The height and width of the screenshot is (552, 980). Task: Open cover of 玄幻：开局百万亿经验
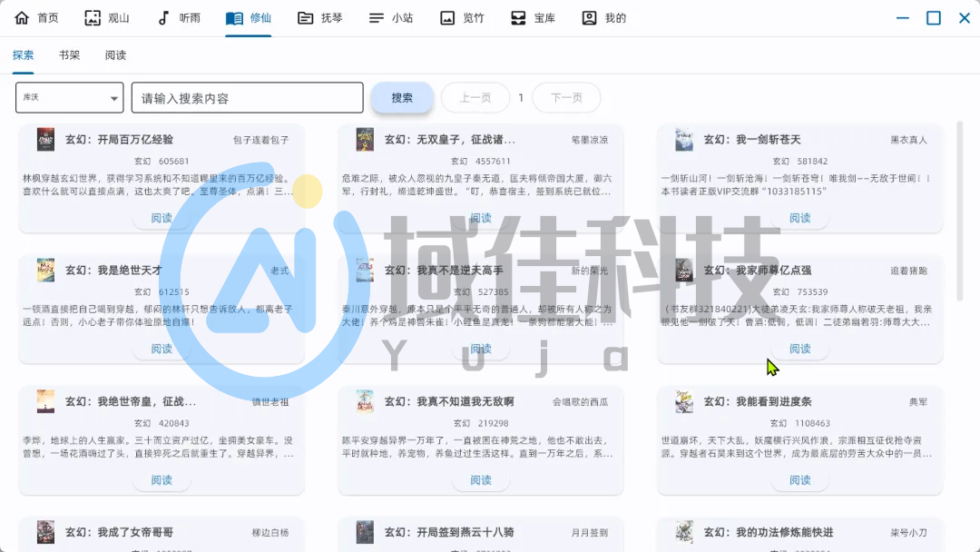coord(45,140)
